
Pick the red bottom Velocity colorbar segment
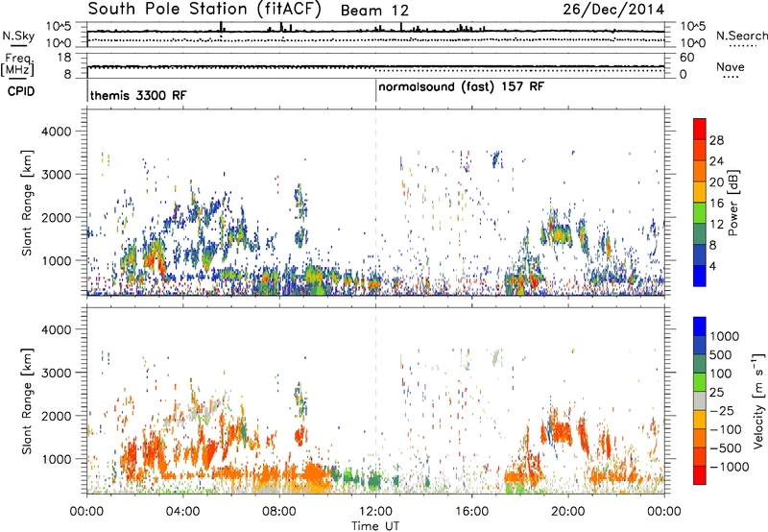(700, 475)
